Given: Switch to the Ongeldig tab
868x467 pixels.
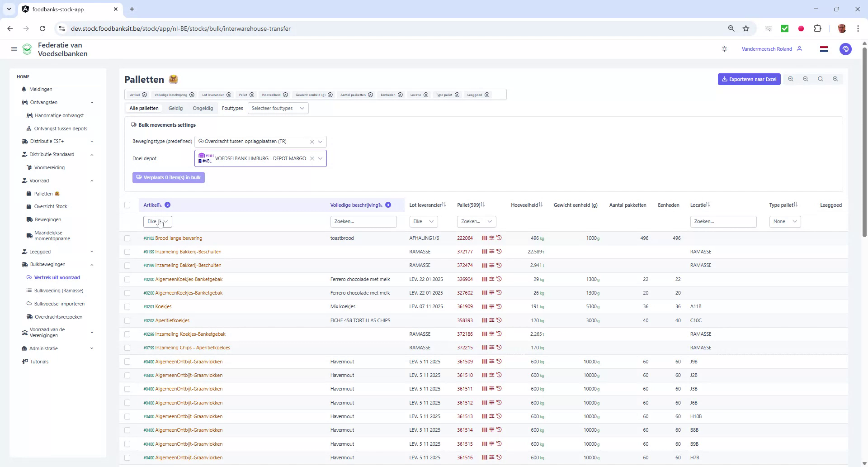Looking at the screenshot, I should (203, 108).
